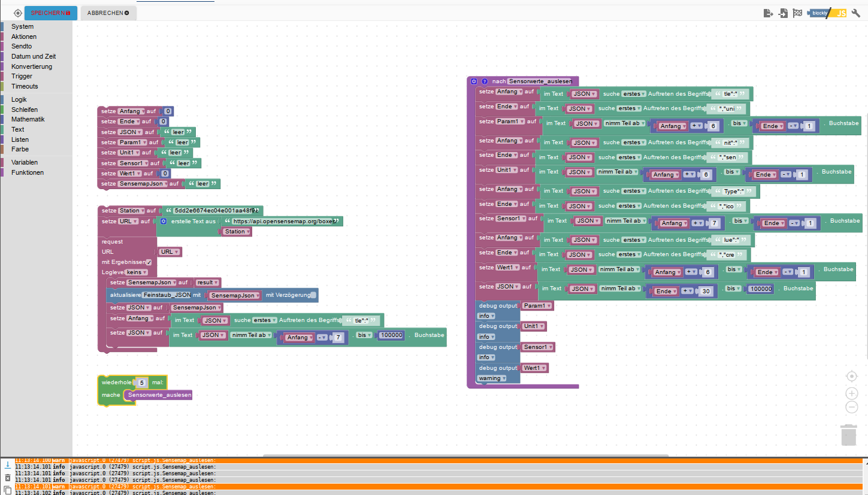This screenshot has width=868, height=495.
Task: Click the export blocks icon
Action: 769,13
